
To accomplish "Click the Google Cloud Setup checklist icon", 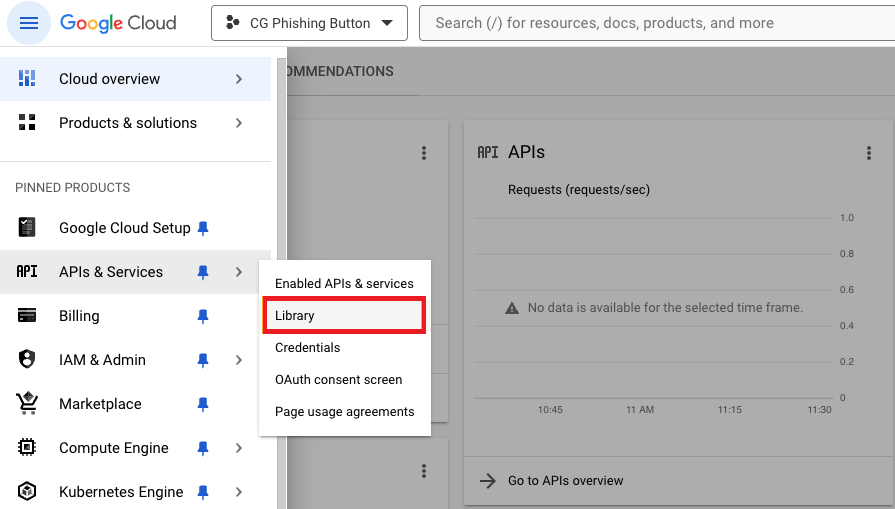I will click(x=27, y=227).
